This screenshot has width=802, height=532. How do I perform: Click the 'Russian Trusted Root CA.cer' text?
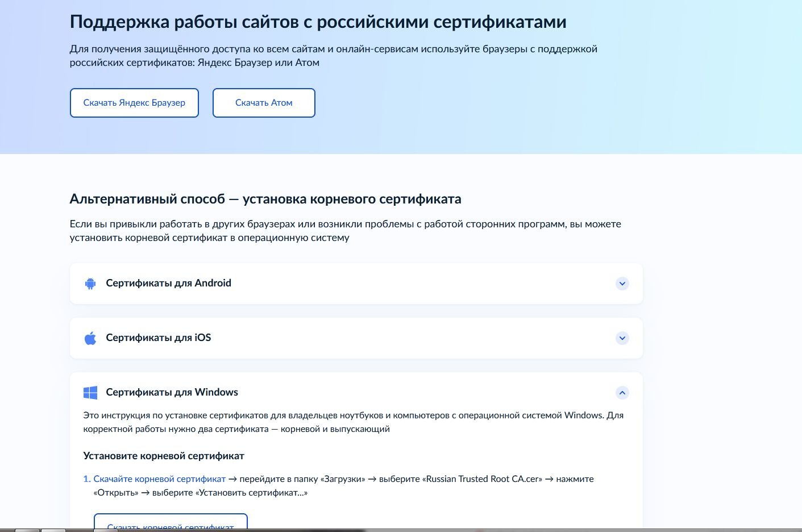[x=484, y=479]
